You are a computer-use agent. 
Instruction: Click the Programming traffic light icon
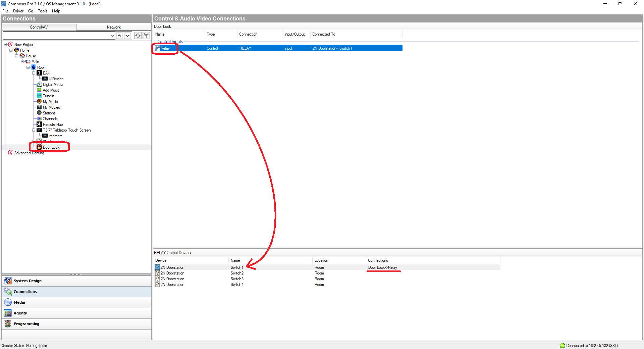click(x=8, y=324)
